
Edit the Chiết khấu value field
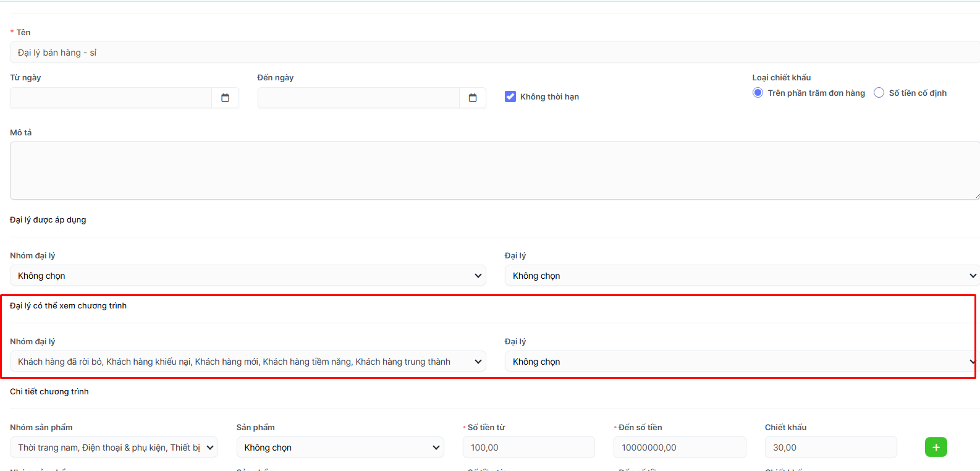(x=830, y=448)
